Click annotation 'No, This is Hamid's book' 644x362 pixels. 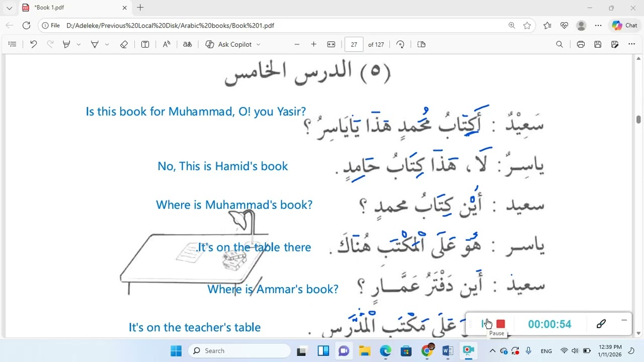click(223, 166)
